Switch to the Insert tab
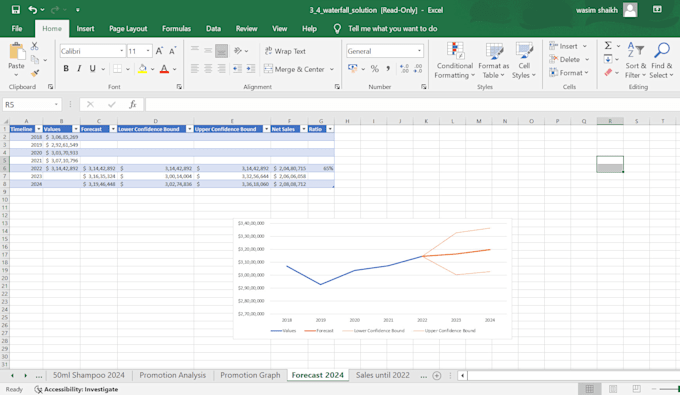This screenshot has height=395, width=680. (85, 29)
